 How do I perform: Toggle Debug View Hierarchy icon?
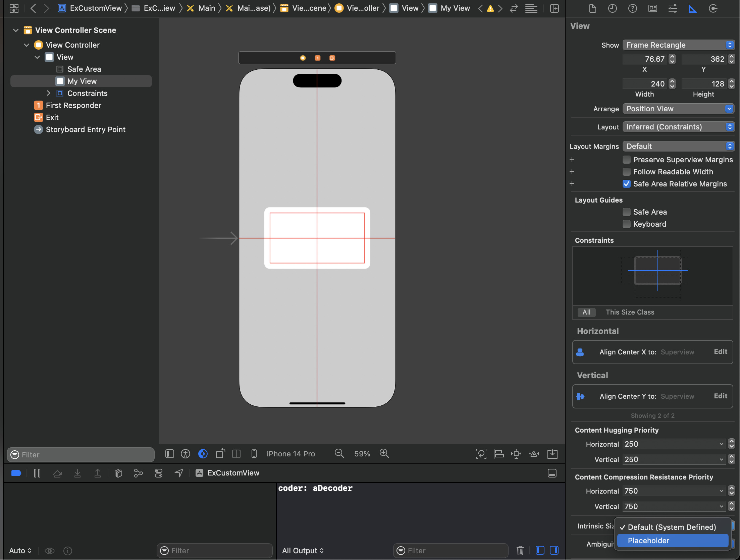coord(118,473)
